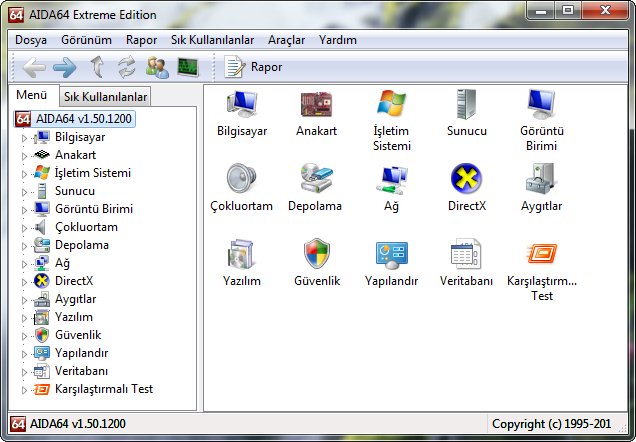Open Sık Kullanılanlar menu in menu bar

tap(213, 40)
